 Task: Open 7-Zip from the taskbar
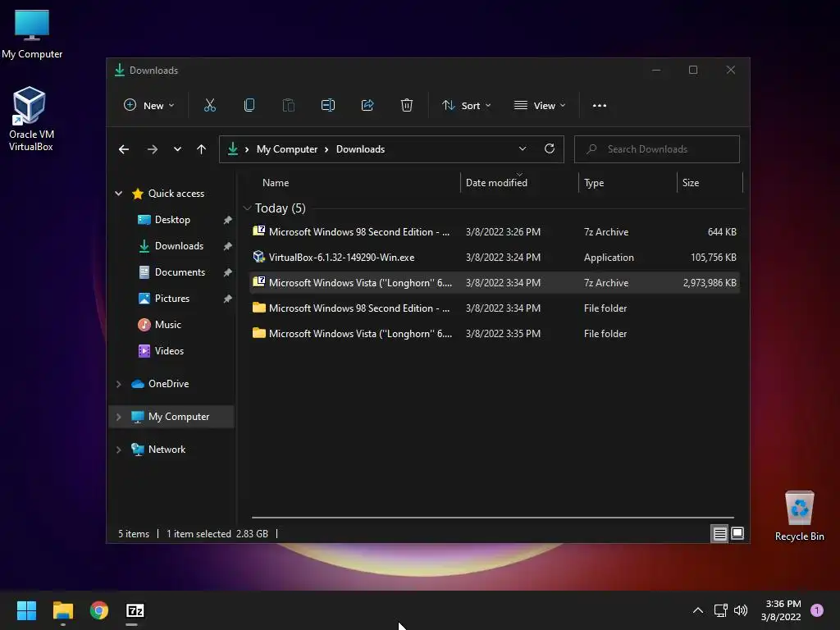135,610
